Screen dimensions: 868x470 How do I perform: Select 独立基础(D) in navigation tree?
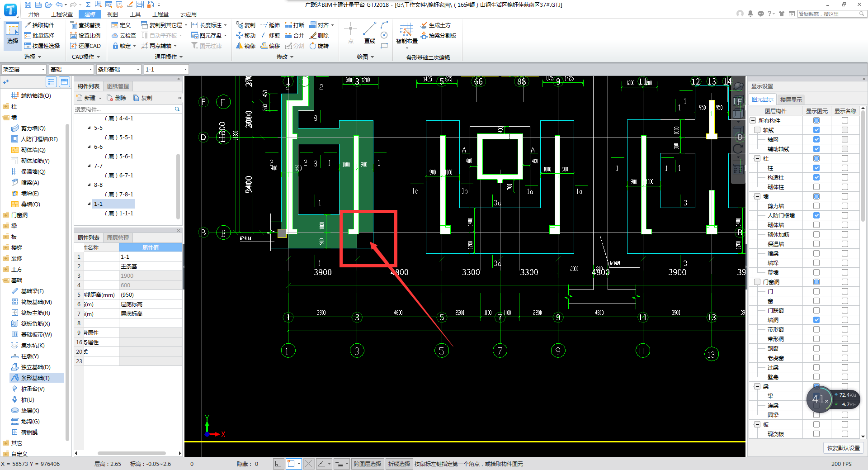(36, 367)
